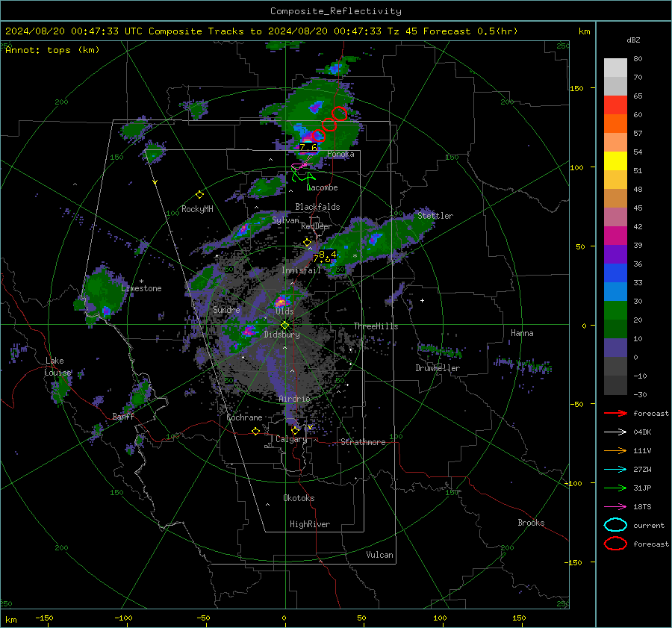The height and width of the screenshot is (628, 672).
Task: Click the royal blue swatch in dBZ scale
Action: pyautogui.click(x=615, y=273)
